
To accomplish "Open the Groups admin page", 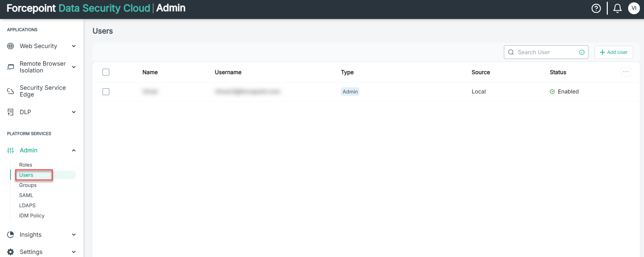I will click(28, 185).
